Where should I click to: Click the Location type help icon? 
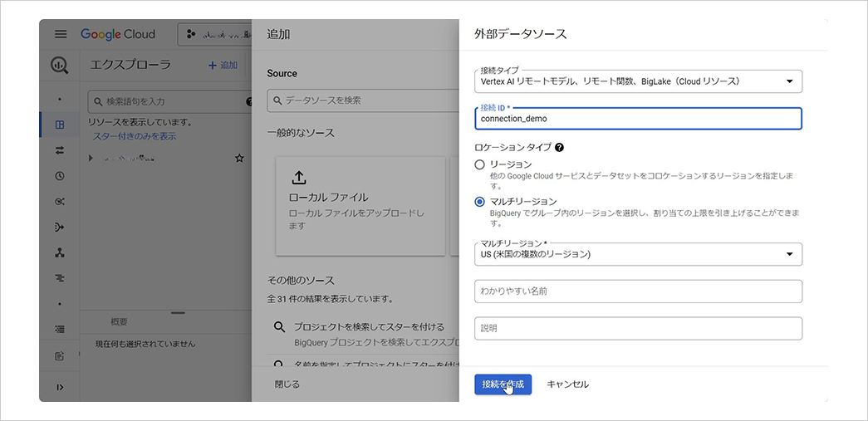tap(559, 147)
